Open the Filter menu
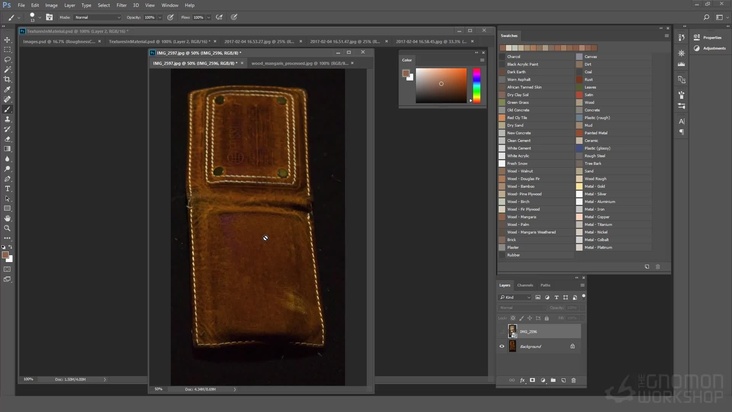The height and width of the screenshot is (412, 732). coord(121,5)
